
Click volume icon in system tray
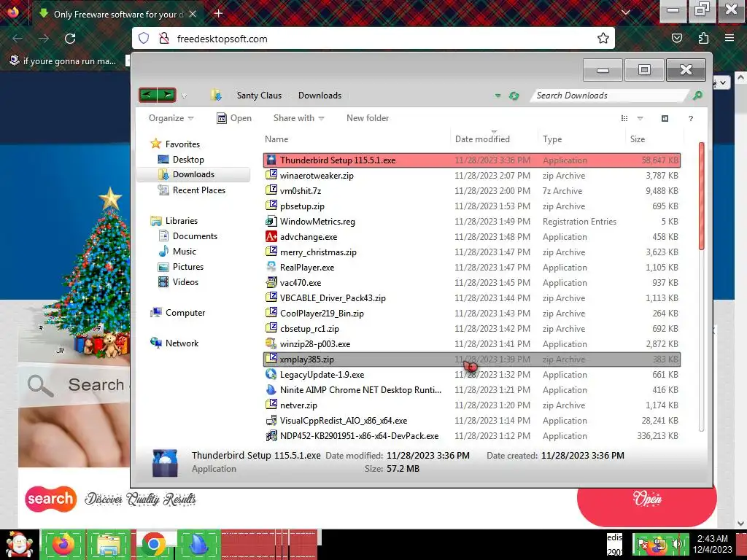point(676,544)
